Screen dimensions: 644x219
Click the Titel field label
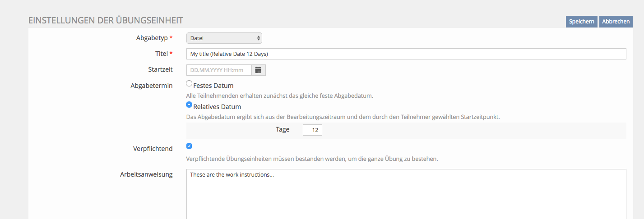pyautogui.click(x=161, y=54)
